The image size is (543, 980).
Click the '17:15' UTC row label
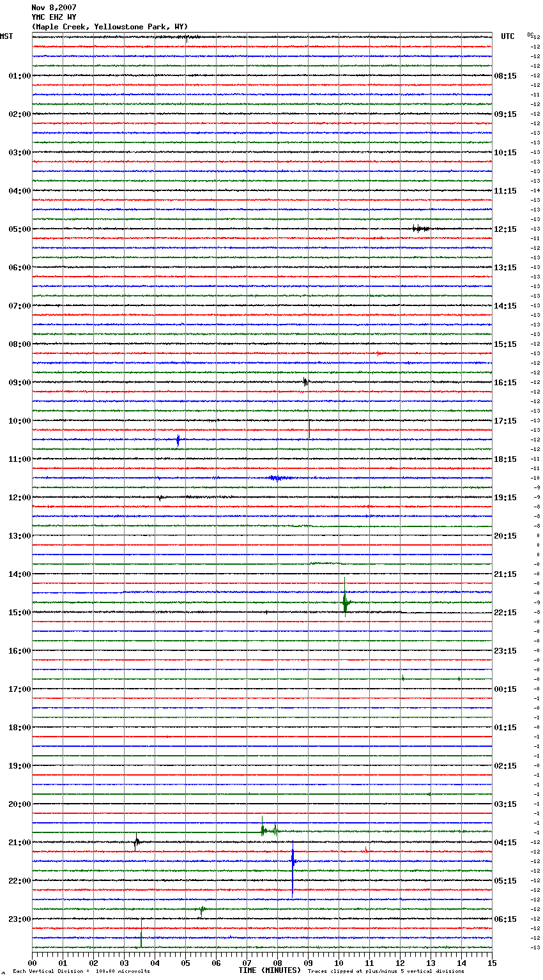tap(505, 421)
